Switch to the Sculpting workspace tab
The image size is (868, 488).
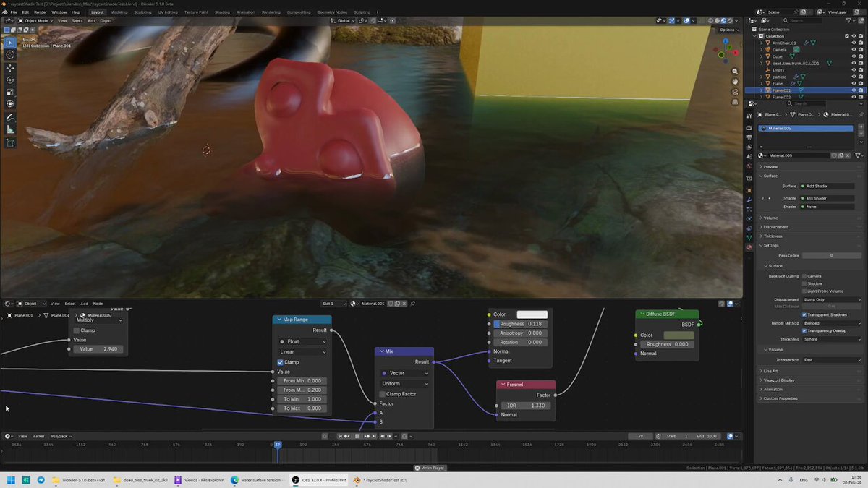(142, 12)
